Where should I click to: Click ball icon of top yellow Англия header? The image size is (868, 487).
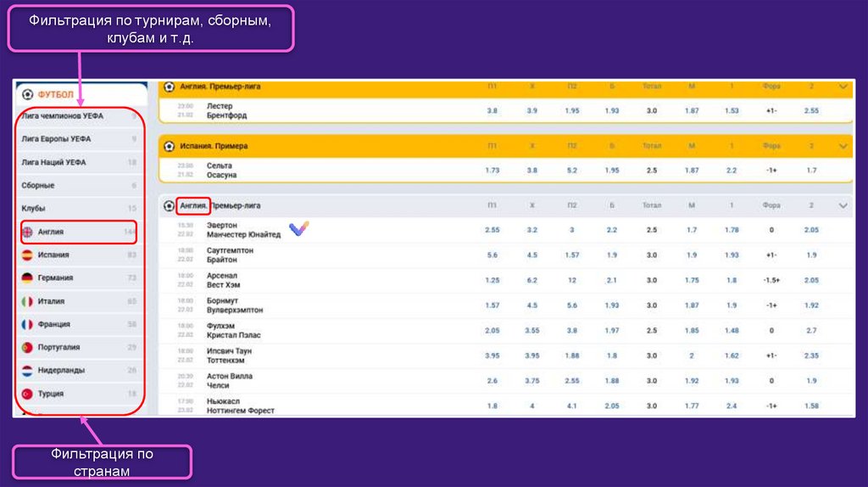[170, 87]
